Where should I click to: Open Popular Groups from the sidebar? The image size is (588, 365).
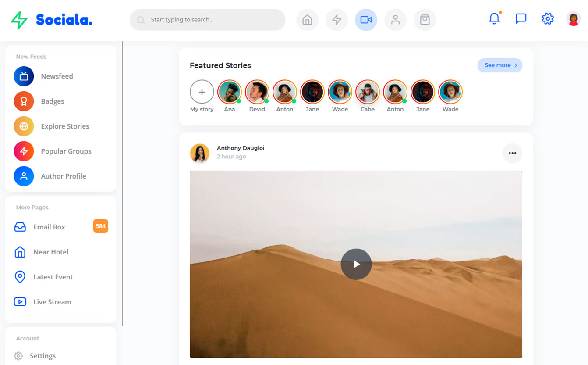[x=66, y=151]
